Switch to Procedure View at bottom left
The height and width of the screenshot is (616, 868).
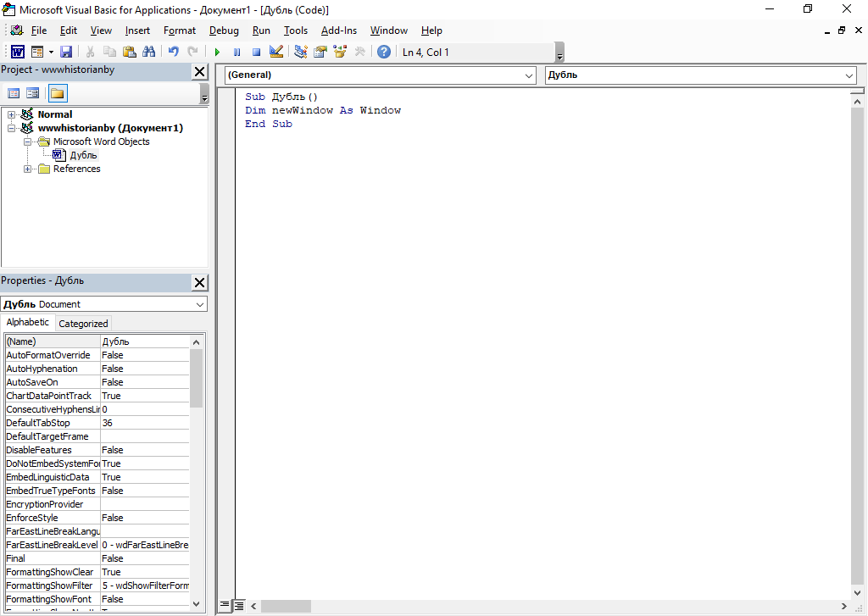coord(225,606)
